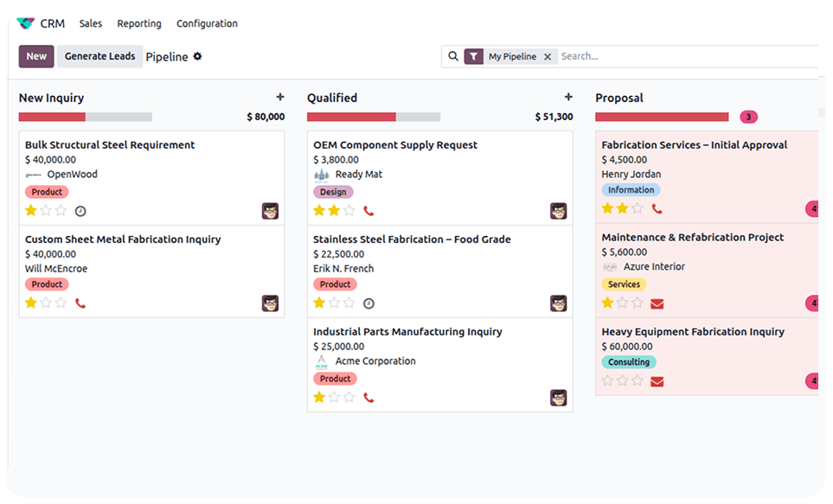Open phone activity on OEM Component card
The image size is (833, 504).
(x=368, y=211)
